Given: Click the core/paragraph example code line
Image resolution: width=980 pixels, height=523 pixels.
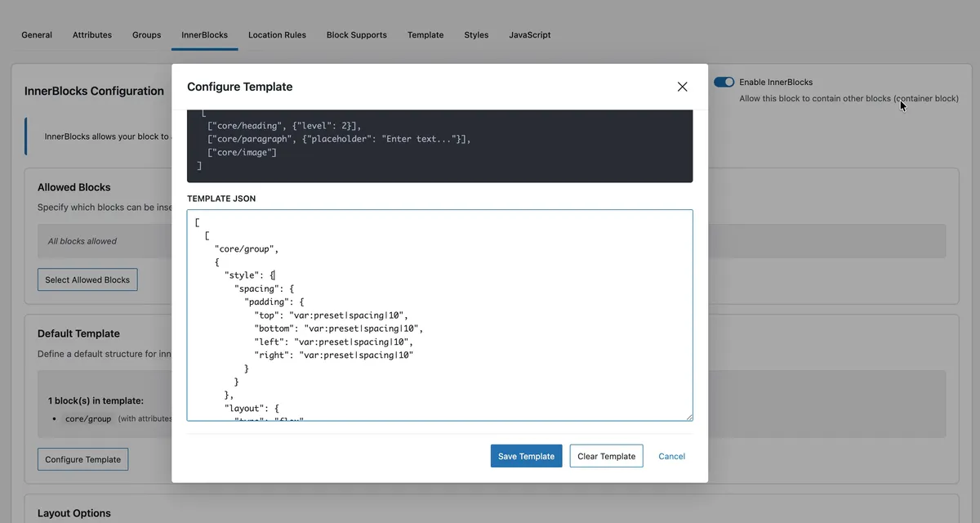Looking at the screenshot, I should [x=339, y=139].
